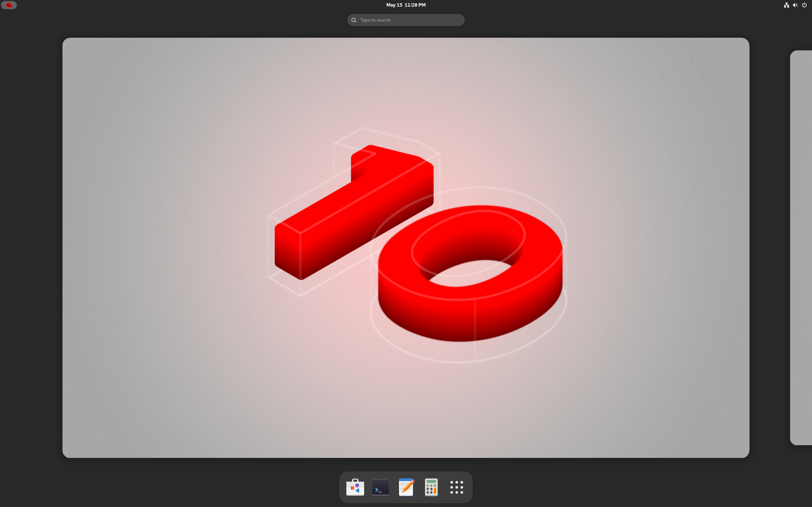The height and width of the screenshot is (507, 812).
Task: Open the Text Editor from the dock
Action: pyautogui.click(x=405, y=487)
